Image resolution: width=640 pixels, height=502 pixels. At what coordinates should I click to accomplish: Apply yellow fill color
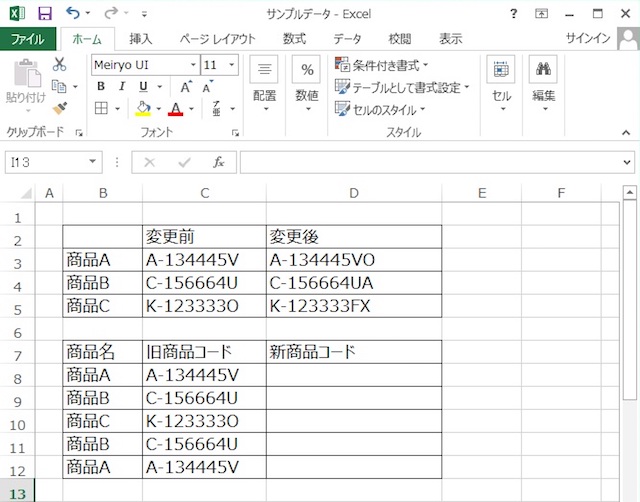tap(143, 109)
